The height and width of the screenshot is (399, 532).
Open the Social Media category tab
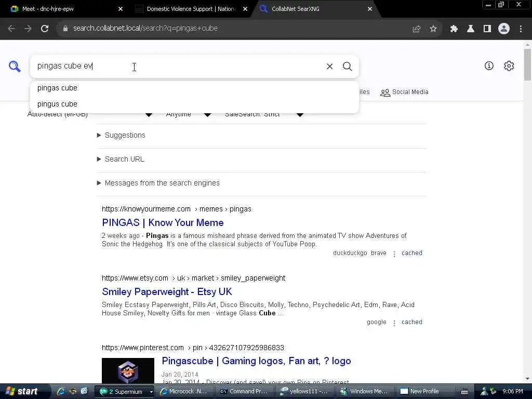coord(404,92)
